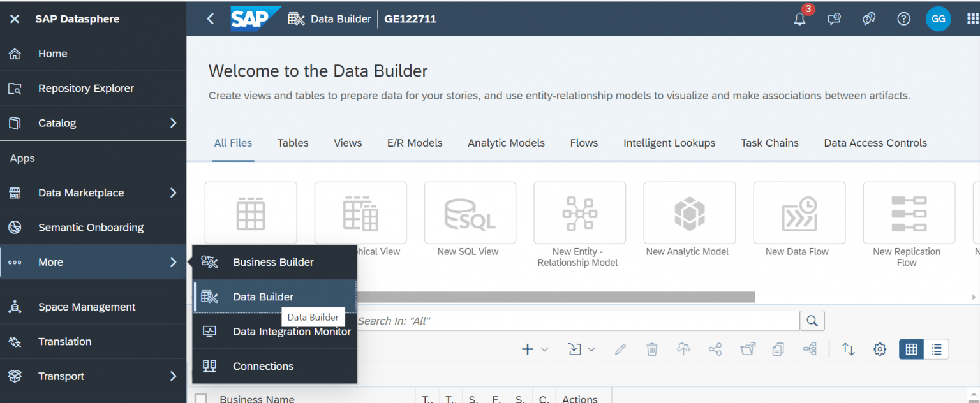Open the New Analytic Model creator
The width and height of the screenshot is (980, 403).
tap(689, 212)
